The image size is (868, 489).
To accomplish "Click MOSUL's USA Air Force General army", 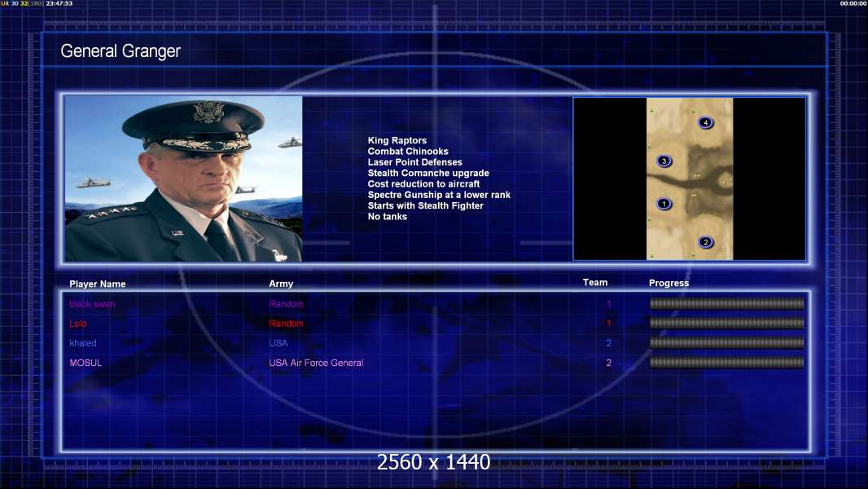I will pyautogui.click(x=316, y=363).
